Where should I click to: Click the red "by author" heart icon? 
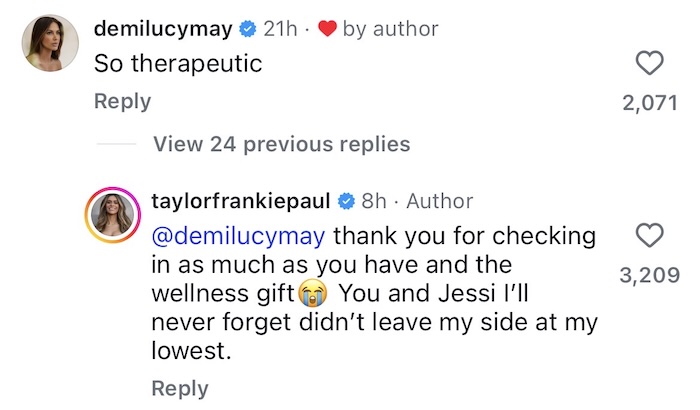pyautogui.click(x=326, y=30)
